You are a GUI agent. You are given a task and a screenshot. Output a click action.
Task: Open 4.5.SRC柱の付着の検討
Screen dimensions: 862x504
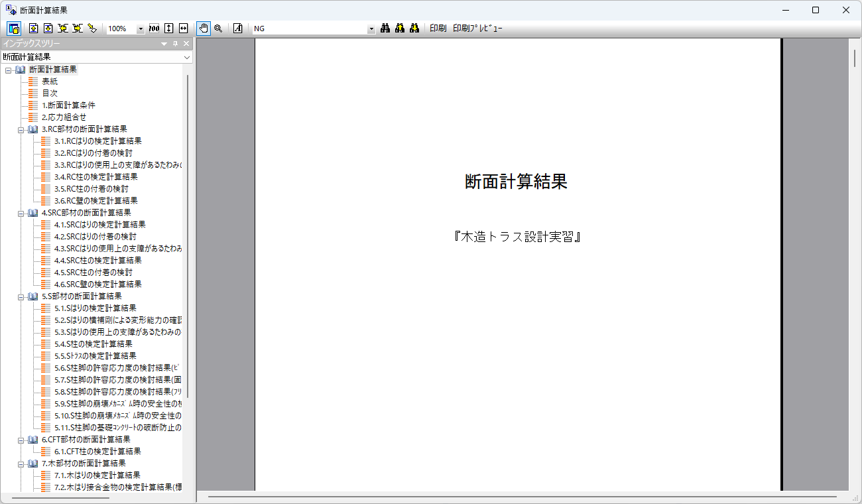click(93, 273)
